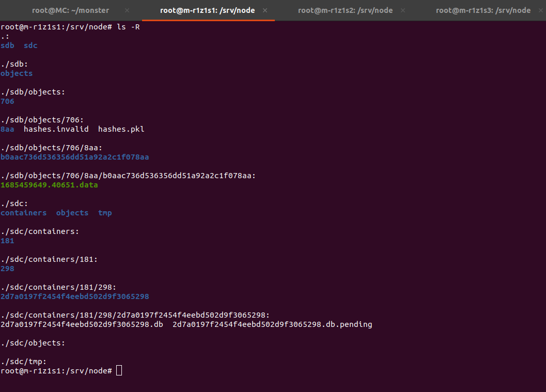The width and height of the screenshot is (546, 392).
Task: Click the blue b0aac736d536356dd51a92a2c1f078aa directory
Action: pos(74,157)
